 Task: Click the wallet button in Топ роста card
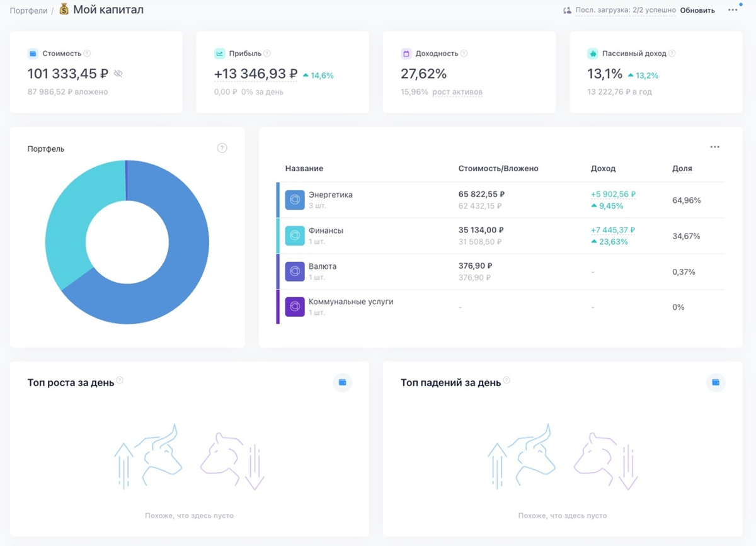coord(342,382)
